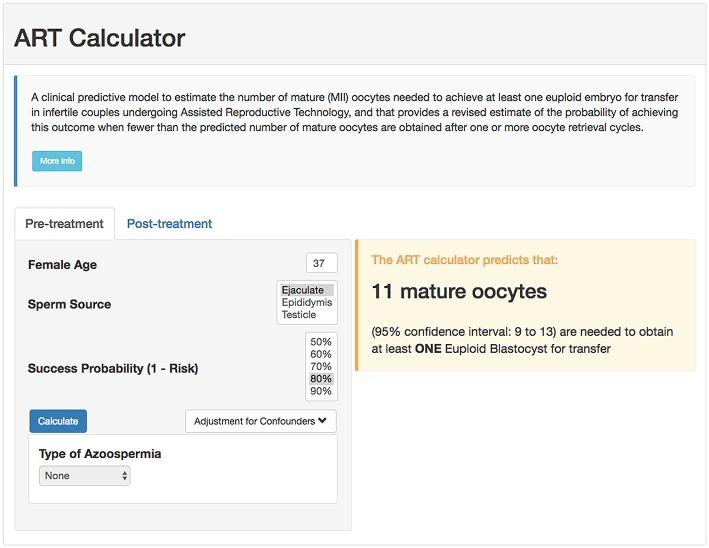The height and width of the screenshot is (548, 709).
Task: Select 50% success probability
Action: pyautogui.click(x=321, y=342)
